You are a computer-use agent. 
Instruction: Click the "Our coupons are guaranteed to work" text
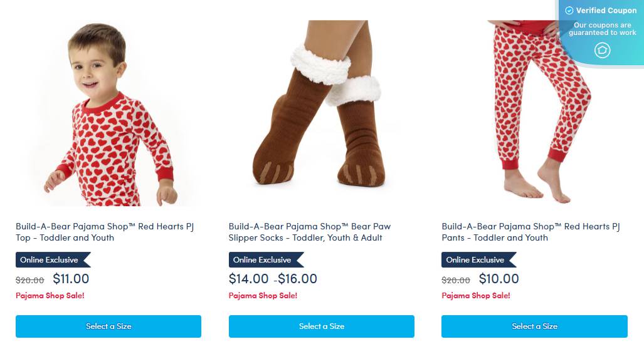(x=602, y=29)
